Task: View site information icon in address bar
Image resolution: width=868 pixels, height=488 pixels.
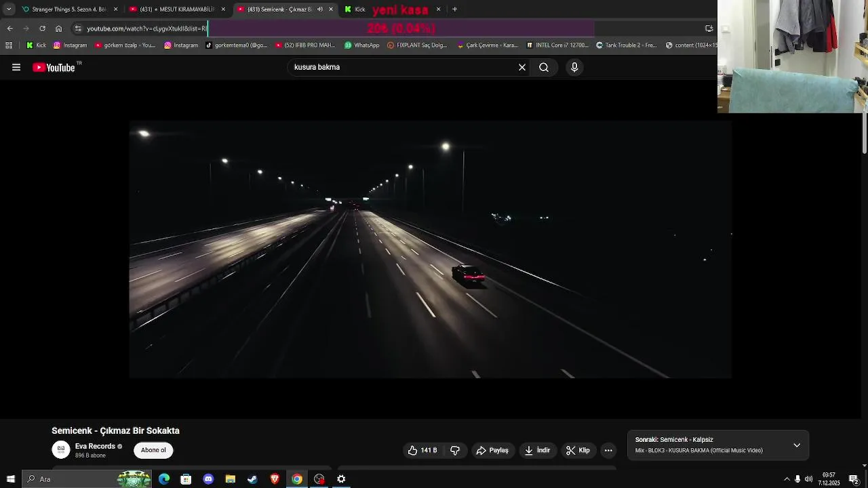Action: 78,28
